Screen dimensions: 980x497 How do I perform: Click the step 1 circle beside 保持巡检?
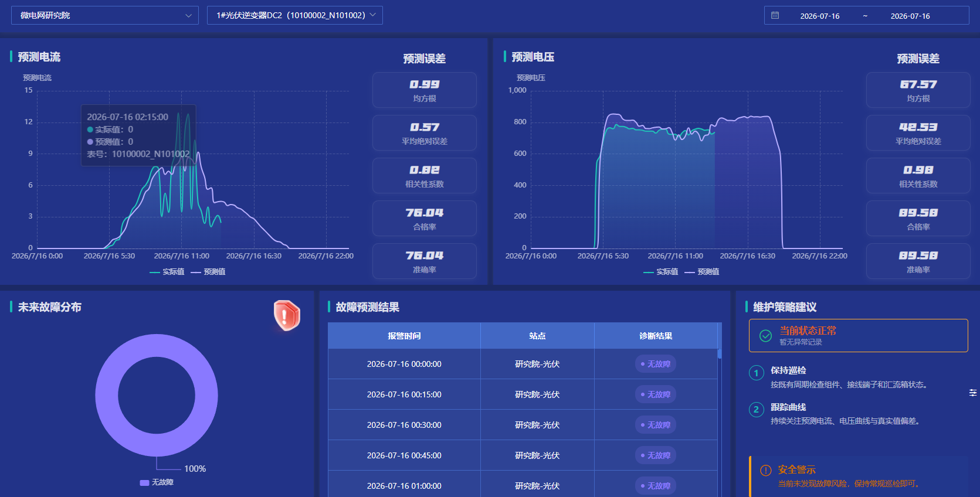coord(757,373)
